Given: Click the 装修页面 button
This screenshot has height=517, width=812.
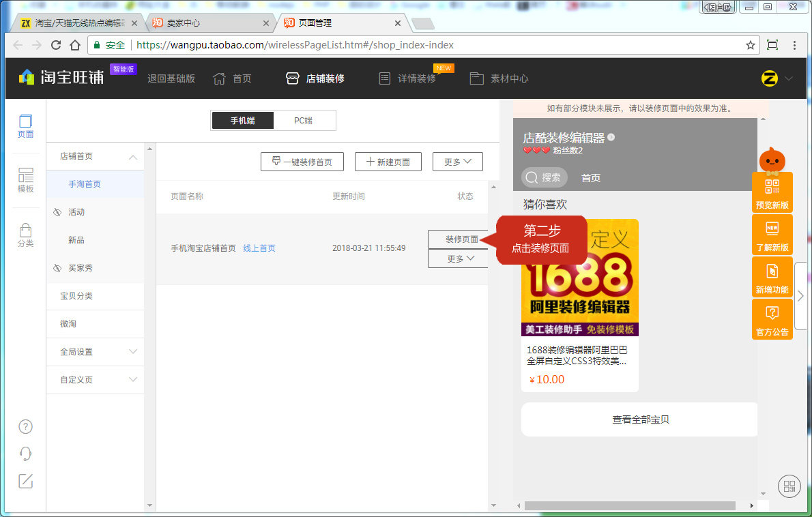Looking at the screenshot, I should pyautogui.click(x=459, y=239).
